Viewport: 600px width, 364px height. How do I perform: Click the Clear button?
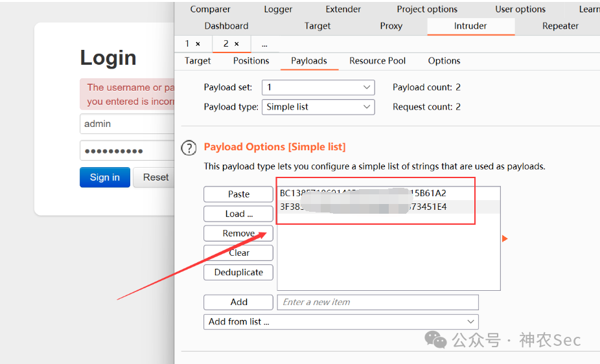pyautogui.click(x=238, y=253)
